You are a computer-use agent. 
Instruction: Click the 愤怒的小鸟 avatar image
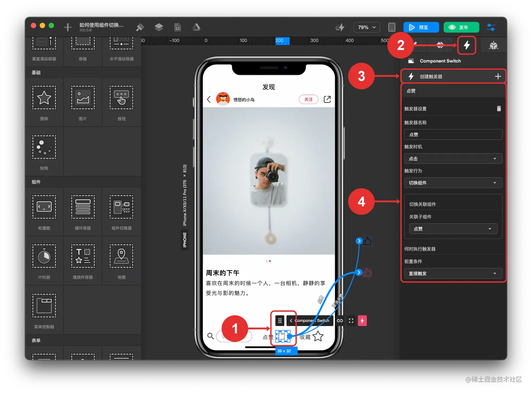coord(223,99)
